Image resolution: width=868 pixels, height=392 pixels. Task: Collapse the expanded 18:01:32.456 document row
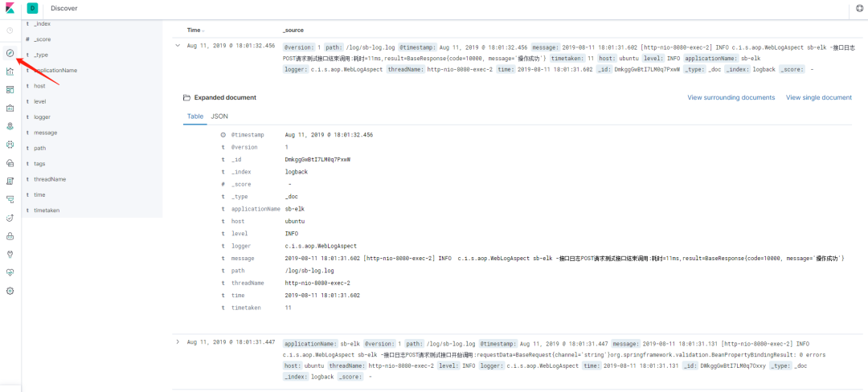[178, 45]
